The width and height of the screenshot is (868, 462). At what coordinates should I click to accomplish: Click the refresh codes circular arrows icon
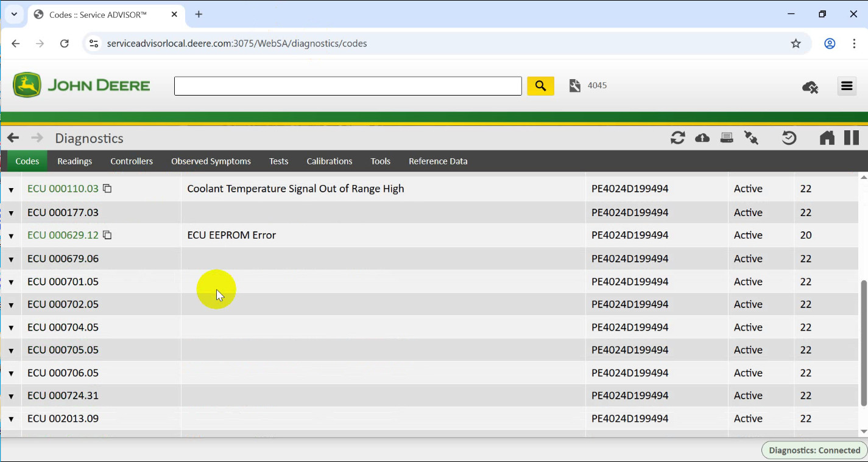point(677,138)
